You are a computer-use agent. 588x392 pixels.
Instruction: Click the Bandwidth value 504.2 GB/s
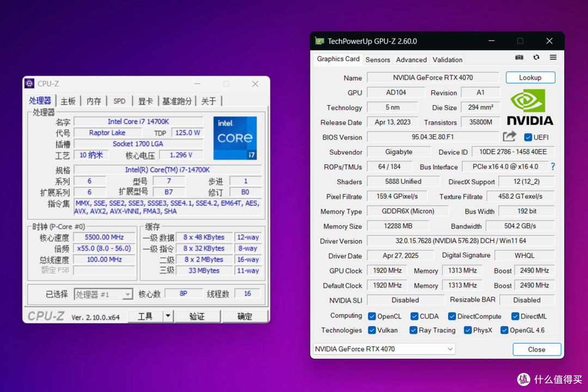tap(520, 226)
